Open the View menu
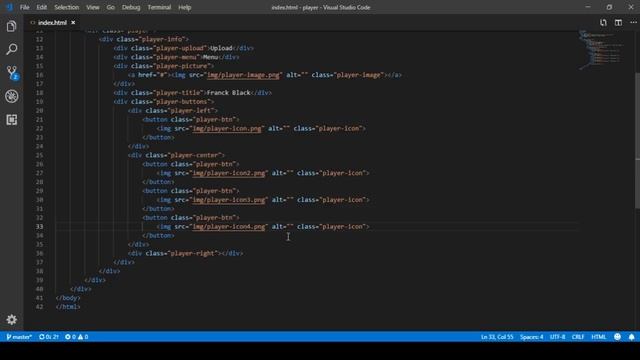640x360 pixels. click(x=93, y=7)
